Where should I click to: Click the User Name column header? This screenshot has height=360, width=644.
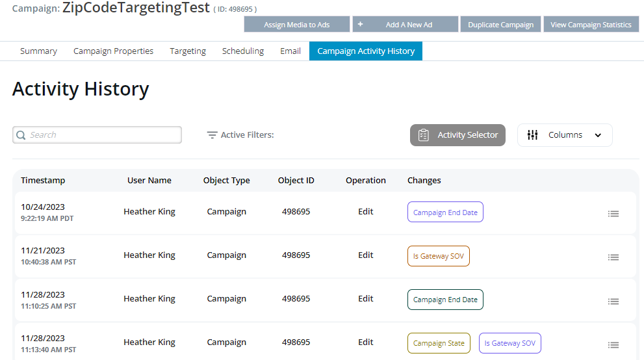click(x=149, y=180)
